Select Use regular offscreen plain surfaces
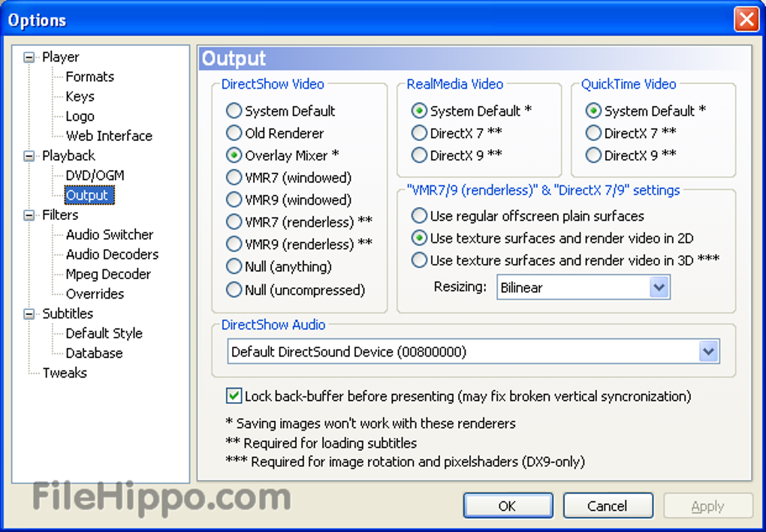 coord(419,216)
